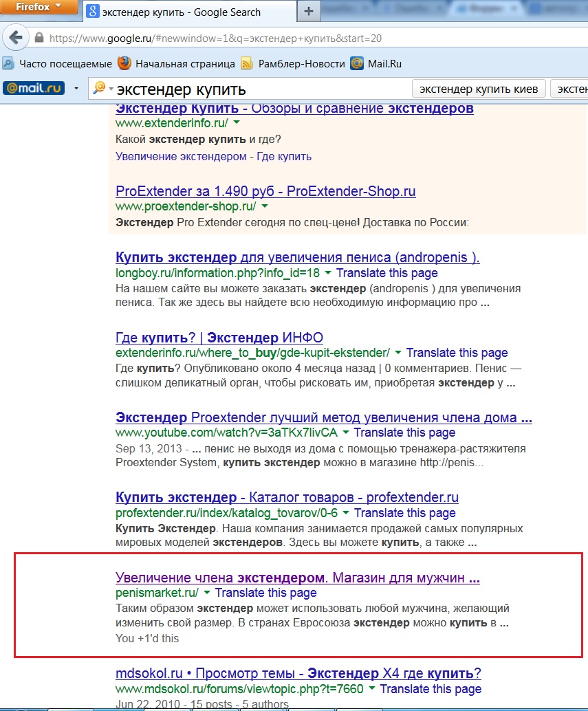Choose suggestion 'экстендер купить киев'
This screenshot has width=588, height=711.
pyautogui.click(x=479, y=89)
